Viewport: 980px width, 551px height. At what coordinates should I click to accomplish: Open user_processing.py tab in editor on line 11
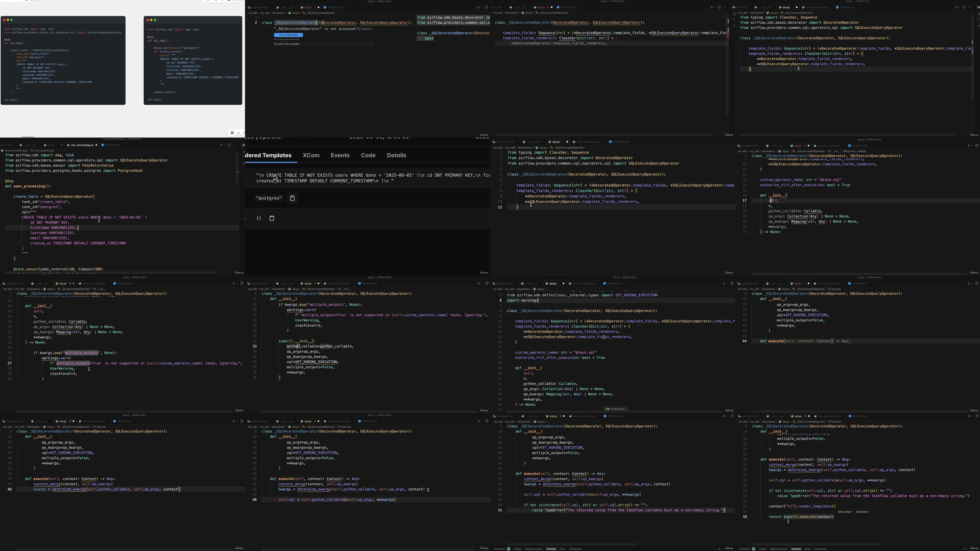(589, 142)
